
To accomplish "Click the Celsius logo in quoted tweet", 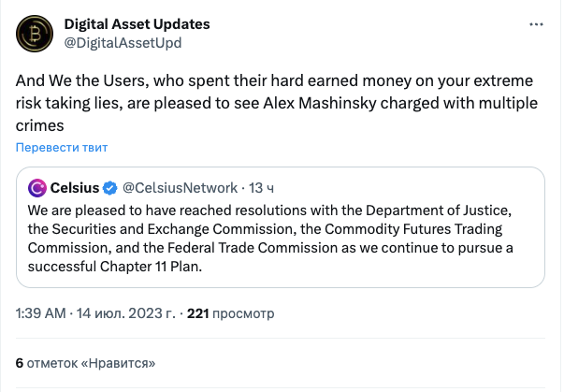I will point(38,188).
